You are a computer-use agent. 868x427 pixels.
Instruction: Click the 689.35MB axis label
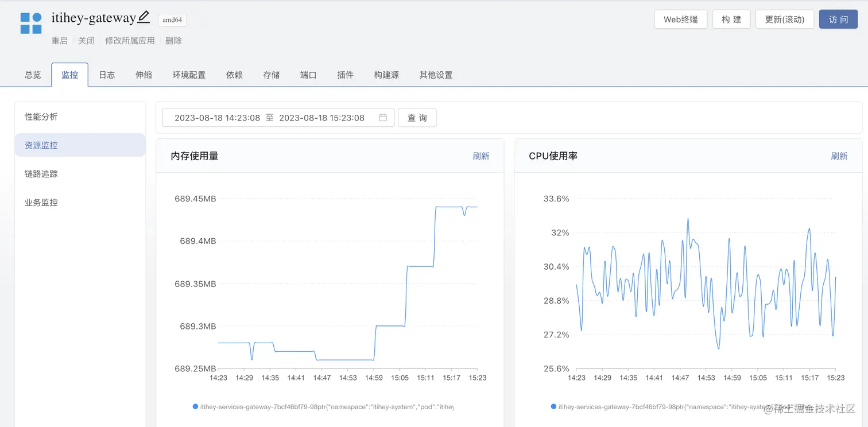[195, 284]
